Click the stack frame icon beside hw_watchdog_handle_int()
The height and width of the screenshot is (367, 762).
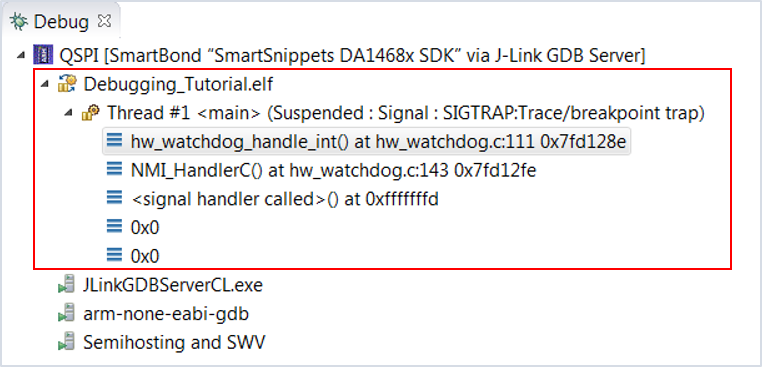pyautogui.click(x=114, y=141)
